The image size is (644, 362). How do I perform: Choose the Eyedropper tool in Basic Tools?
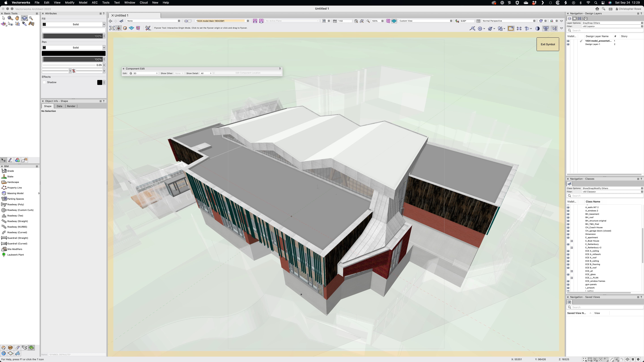pos(24,24)
